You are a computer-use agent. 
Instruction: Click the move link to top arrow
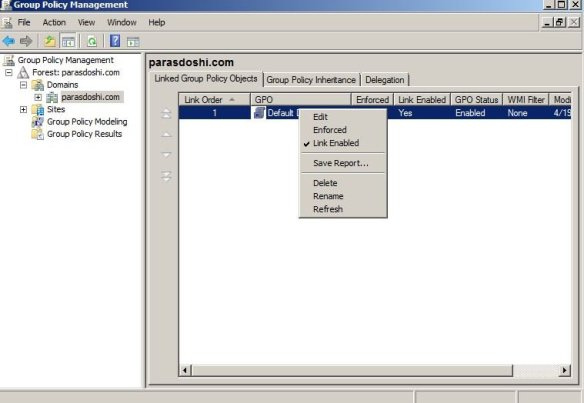pos(166,113)
